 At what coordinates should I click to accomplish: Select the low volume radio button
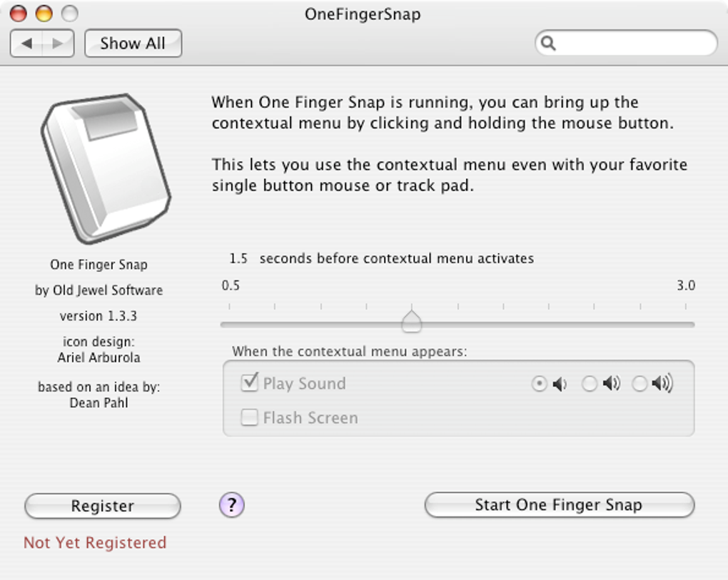tap(540, 384)
